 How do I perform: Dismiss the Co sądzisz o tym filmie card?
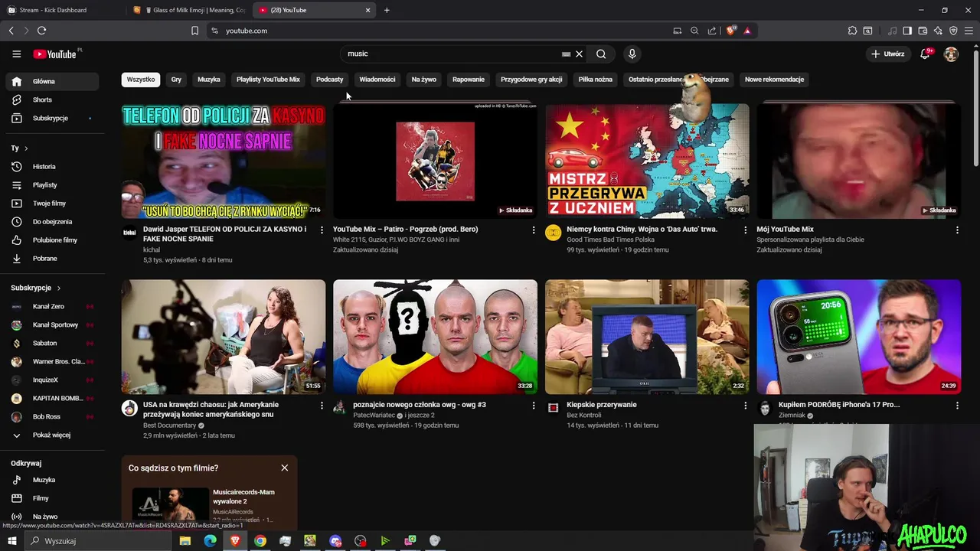[285, 468]
